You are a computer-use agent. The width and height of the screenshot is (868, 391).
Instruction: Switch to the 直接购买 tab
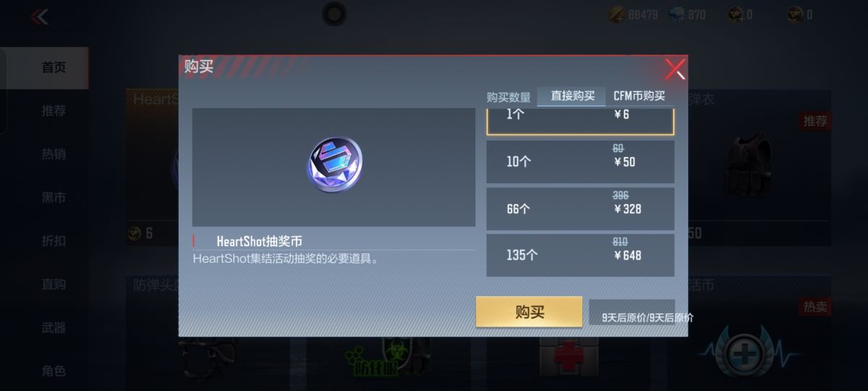(x=572, y=96)
